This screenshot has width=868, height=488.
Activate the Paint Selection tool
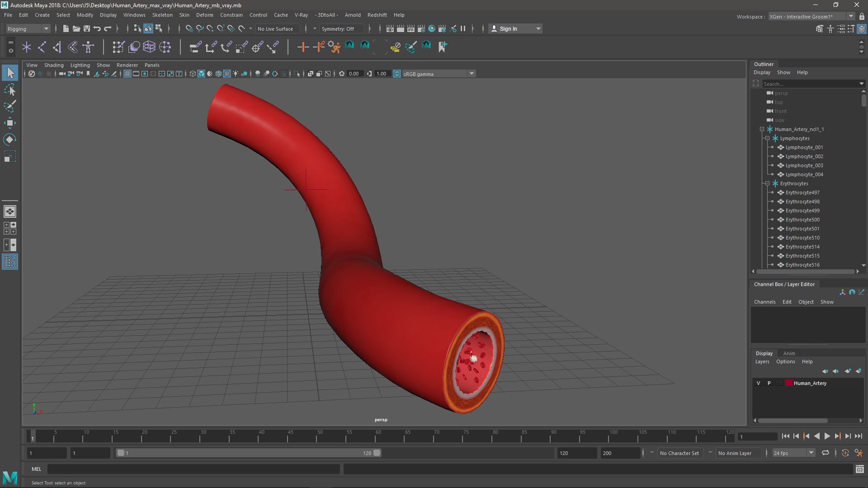10,106
